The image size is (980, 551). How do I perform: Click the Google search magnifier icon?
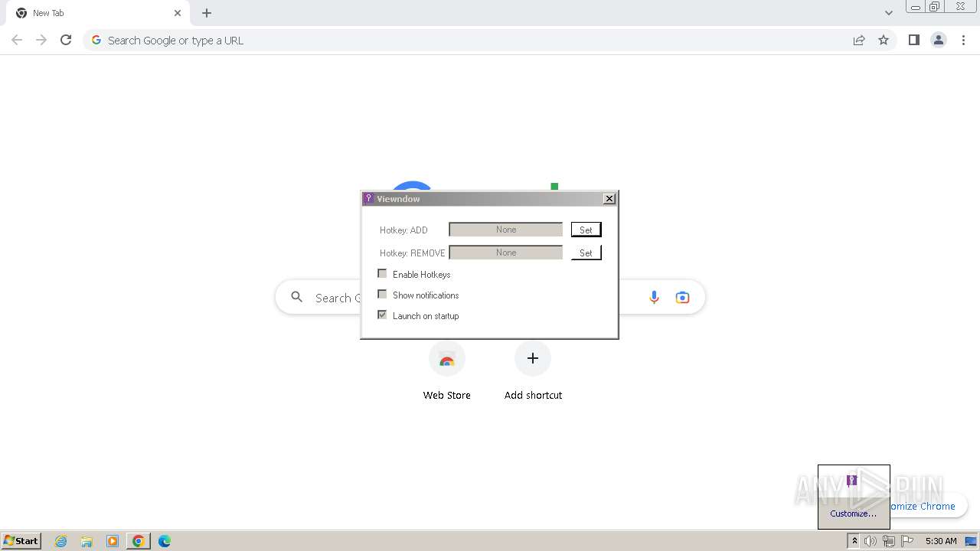coord(297,297)
